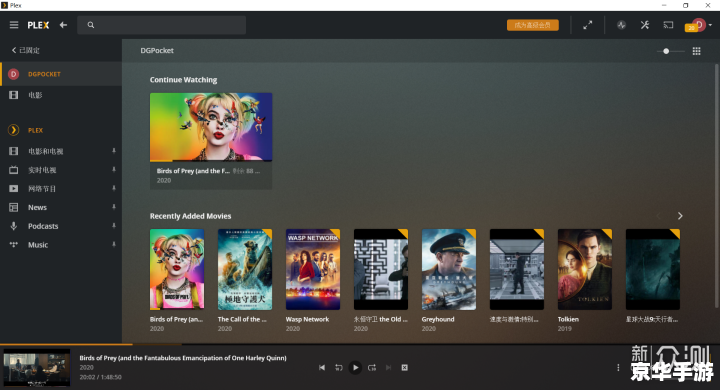This screenshot has width=720, height=390.
Task: Expand the account dropdown arrow
Action: coord(710,25)
